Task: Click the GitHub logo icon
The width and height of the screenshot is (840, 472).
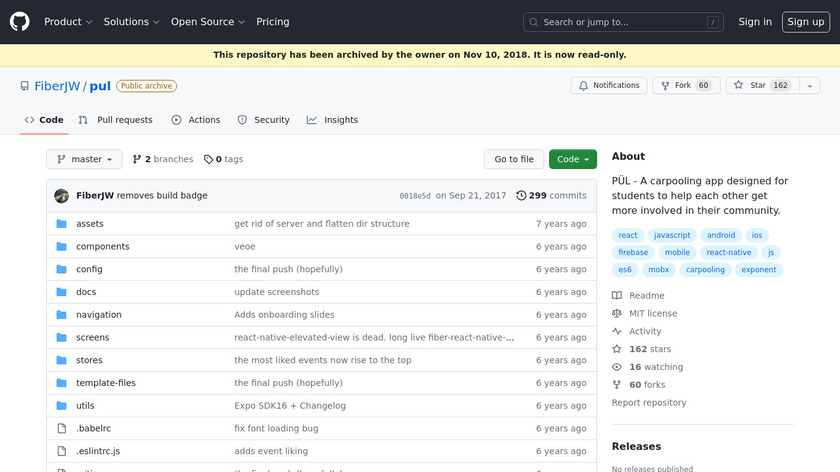Action: (20, 21)
